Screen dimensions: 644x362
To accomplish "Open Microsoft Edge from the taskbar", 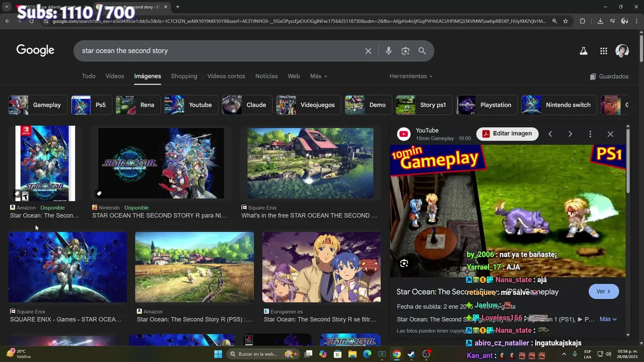I will tap(367, 354).
